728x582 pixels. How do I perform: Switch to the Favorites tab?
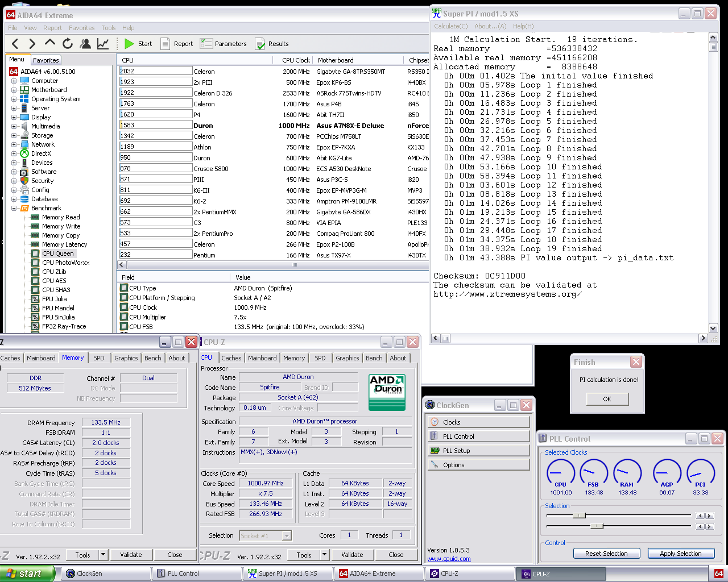point(45,60)
